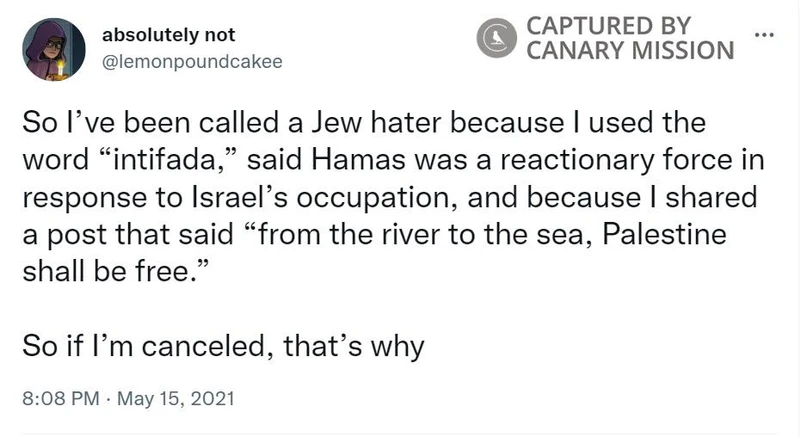The image size is (800, 437).
Task: Click the "CANARY MISSION" watermark text
Action: coord(630,48)
